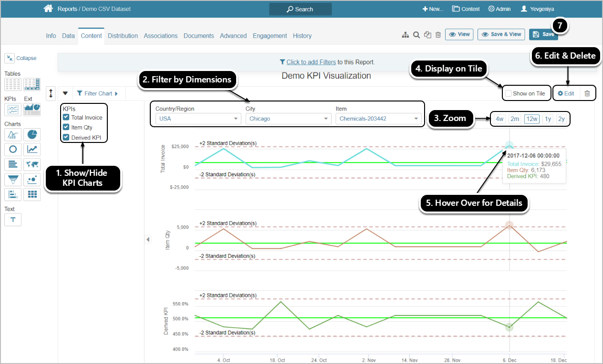Toggle the Item Qty KPI checkbox
Screen dimensions: 603x364
[66, 127]
